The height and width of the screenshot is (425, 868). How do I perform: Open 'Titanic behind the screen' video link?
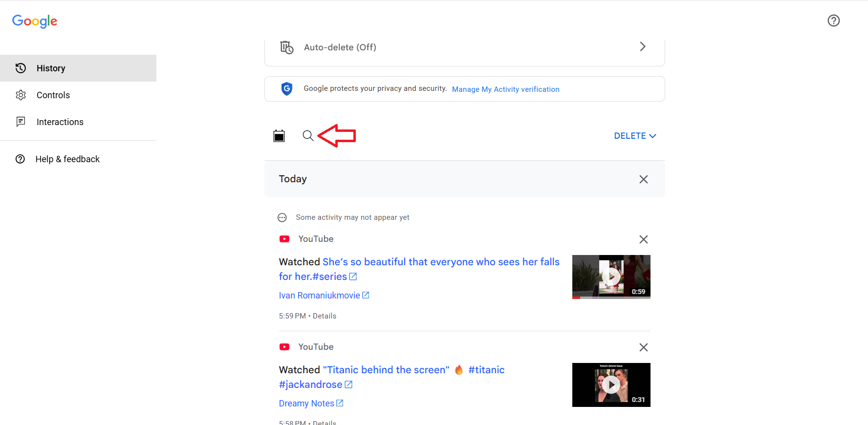tap(391, 377)
